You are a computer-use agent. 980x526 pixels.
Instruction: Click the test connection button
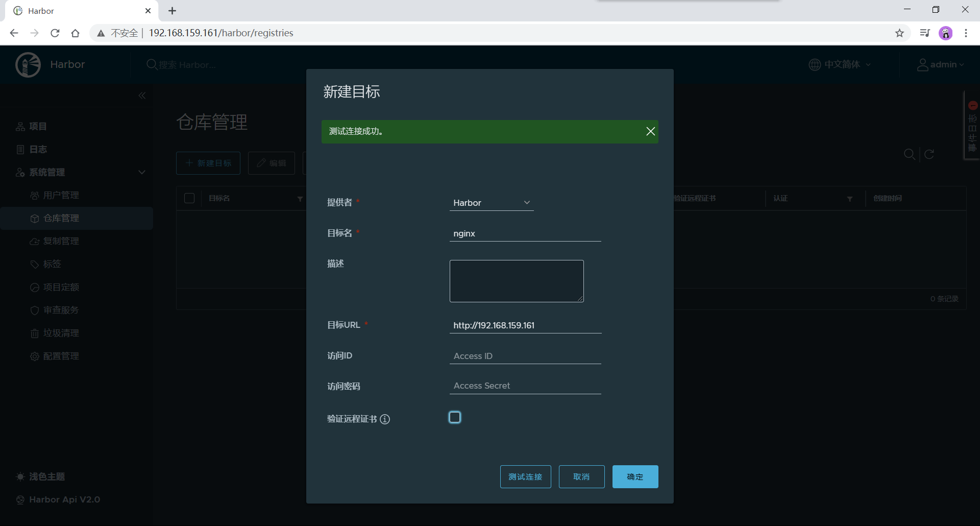[x=525, y=476]
